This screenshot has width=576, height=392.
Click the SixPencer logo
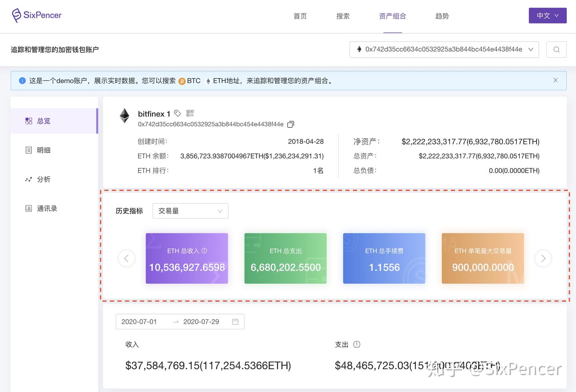36,15
